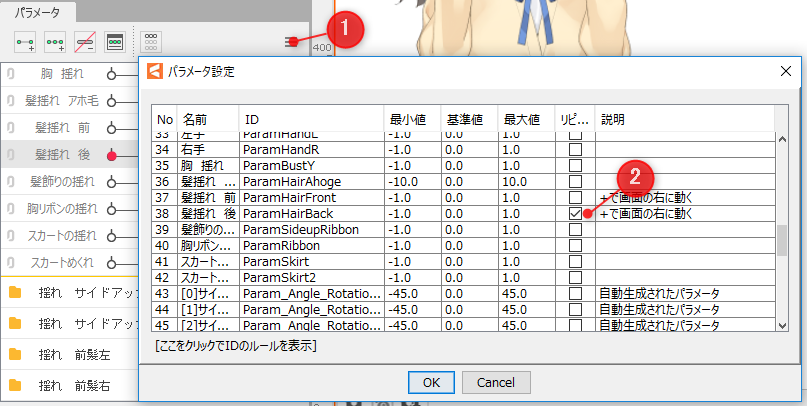Click the 髪揺れ 後 slider handle
Viewport: 807px width, 406px height.
(x=111, y=155)
